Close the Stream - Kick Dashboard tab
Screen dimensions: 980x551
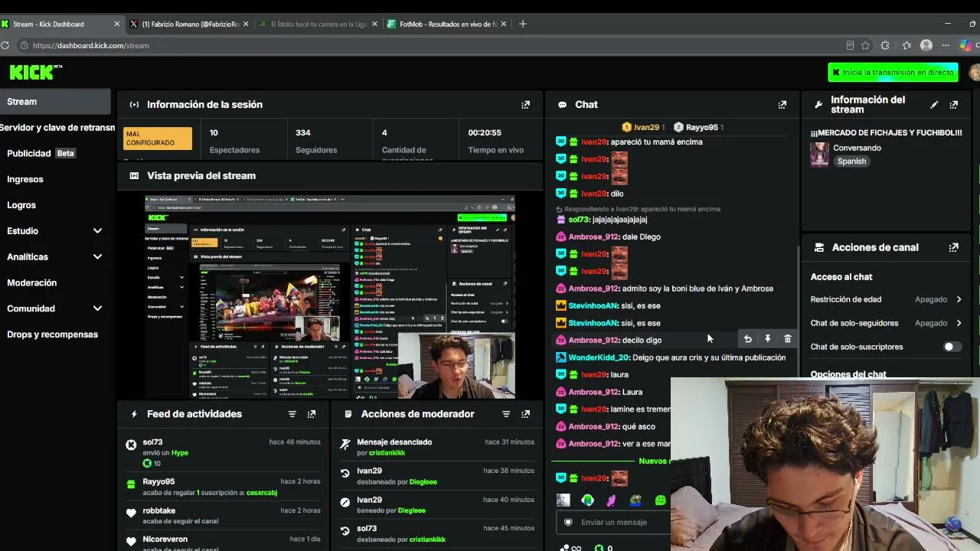(x=116, y=24)
